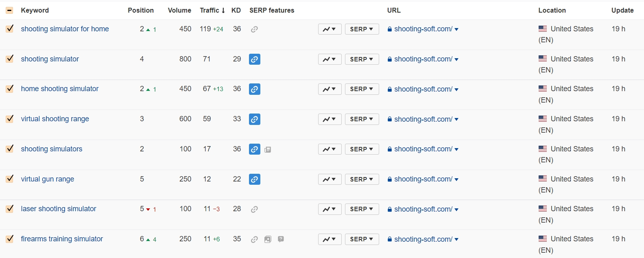Open the shooting-soft.com URL in 'shooting simulators' row

tap(423, 149)
